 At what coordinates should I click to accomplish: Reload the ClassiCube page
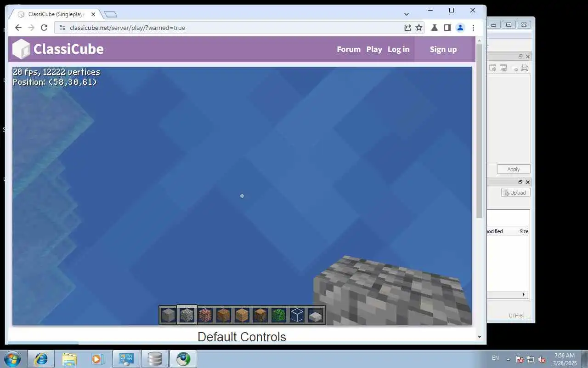point(44,28)
